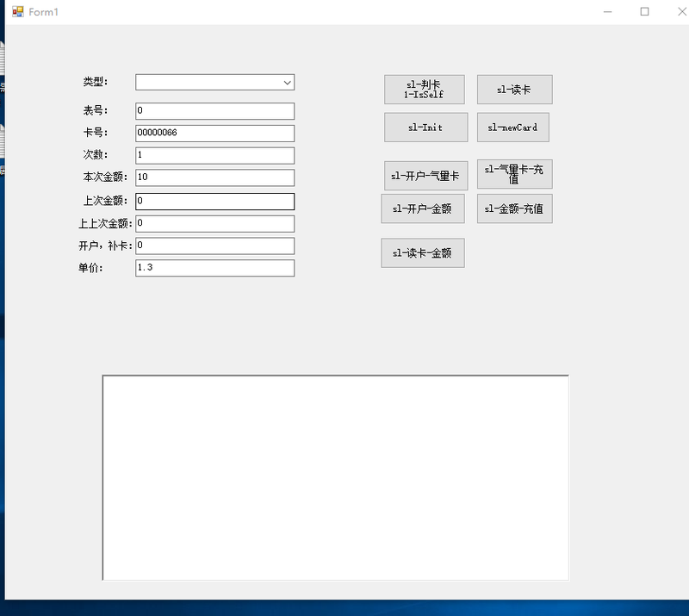Select the 卡号 field showing 00000066
The width and height of the screenshot is (689, 616).
(x=214, y=134)
